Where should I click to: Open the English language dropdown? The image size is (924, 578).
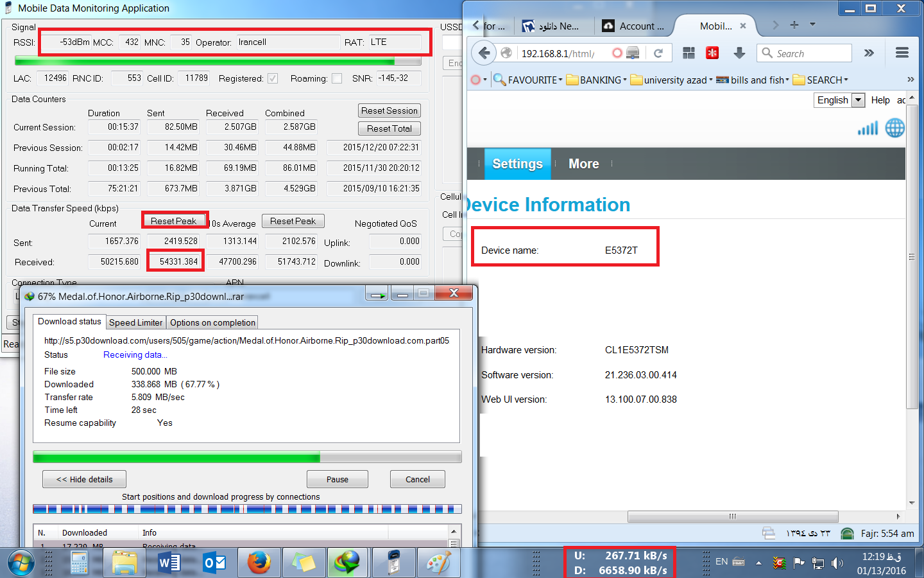pyautogui.click(x=839, y=100)
